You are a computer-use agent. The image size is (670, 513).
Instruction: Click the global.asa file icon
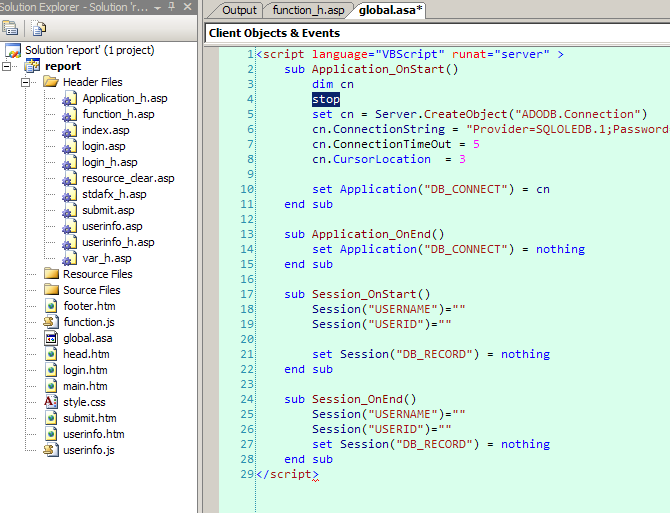51,338
